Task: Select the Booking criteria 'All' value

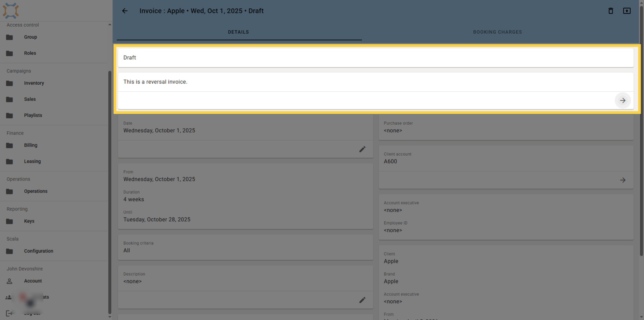Action: 127,250
